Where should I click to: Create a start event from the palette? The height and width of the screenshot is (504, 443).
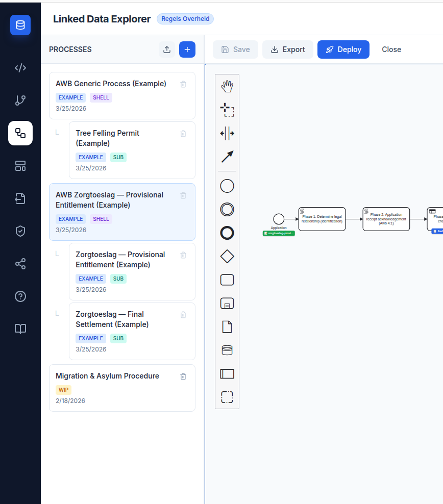[x=227, y=186]
